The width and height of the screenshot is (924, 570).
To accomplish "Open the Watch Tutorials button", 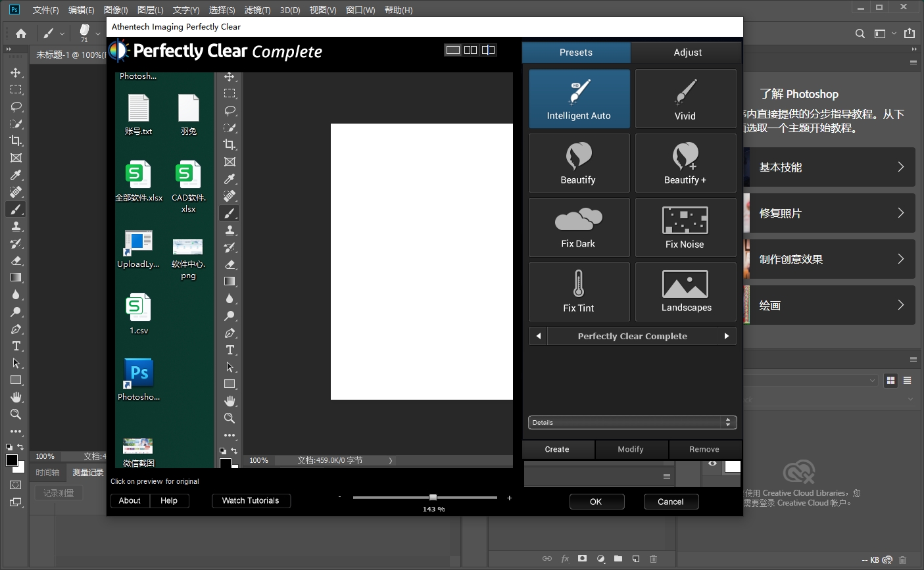I will click(251, 500).
